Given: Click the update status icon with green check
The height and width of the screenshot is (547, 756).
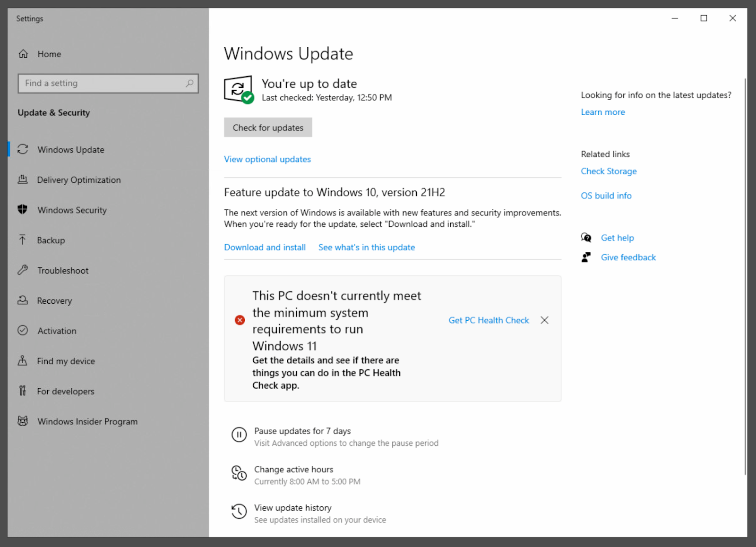Looking at the screenshot, I should click(x=239, y=89).
